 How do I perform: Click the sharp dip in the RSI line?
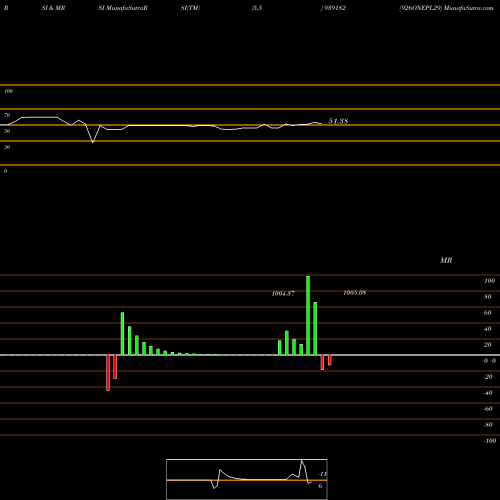click(93, 142)
